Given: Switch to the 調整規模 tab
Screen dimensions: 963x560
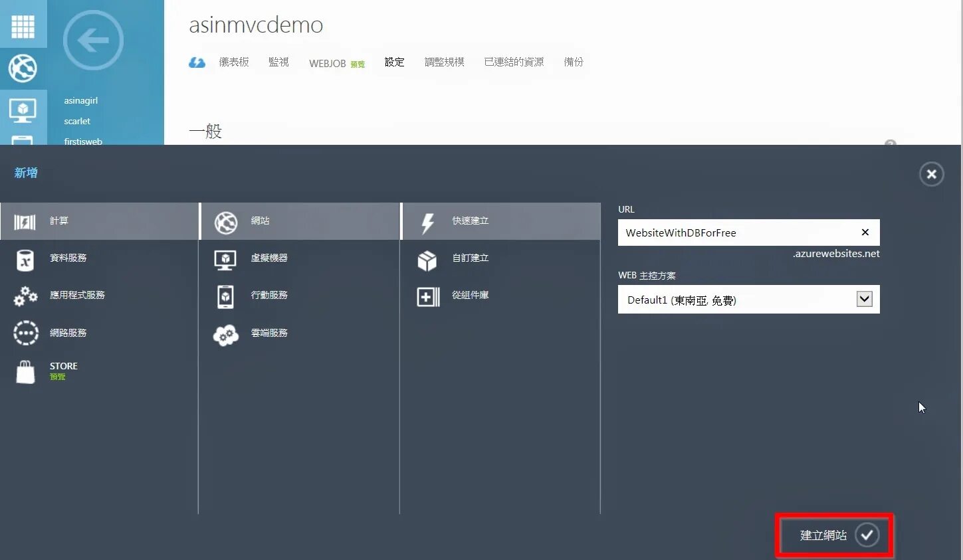Looking at the screenshot, I should pyautogui.click(x=445, y=62).
